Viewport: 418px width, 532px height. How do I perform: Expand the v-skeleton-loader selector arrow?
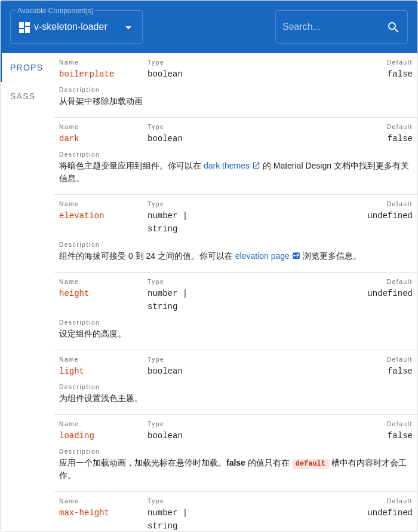128,27
